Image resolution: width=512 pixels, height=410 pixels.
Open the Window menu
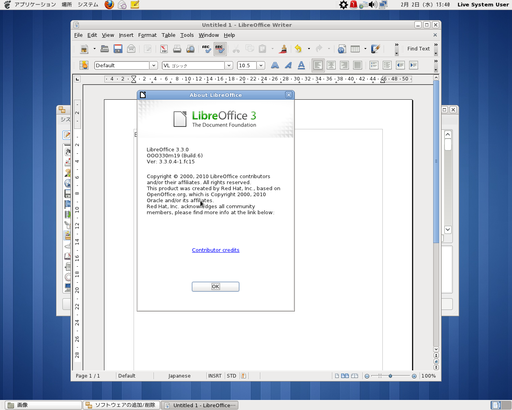tap(209, 35)
